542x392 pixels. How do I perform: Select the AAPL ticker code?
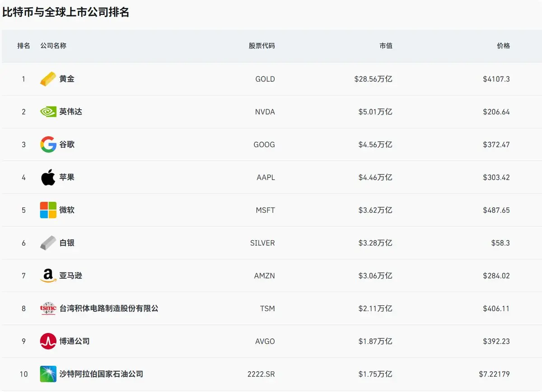pos(266,177)
